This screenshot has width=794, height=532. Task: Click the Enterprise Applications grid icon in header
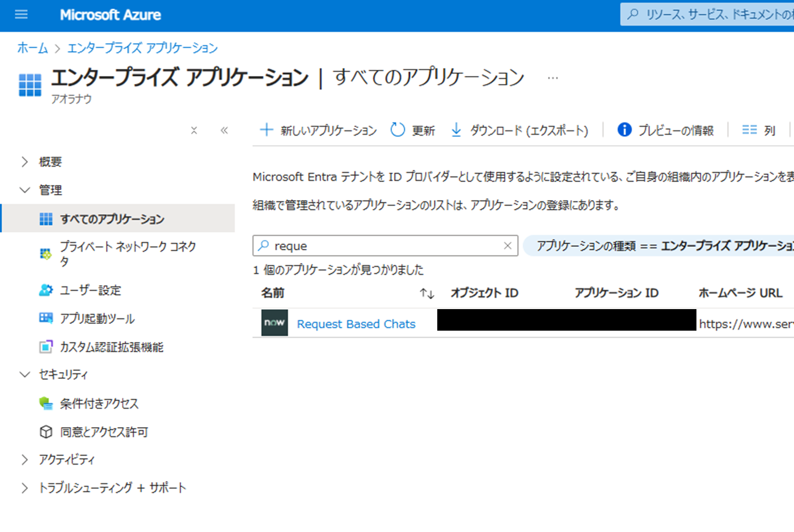click(30, 85)
